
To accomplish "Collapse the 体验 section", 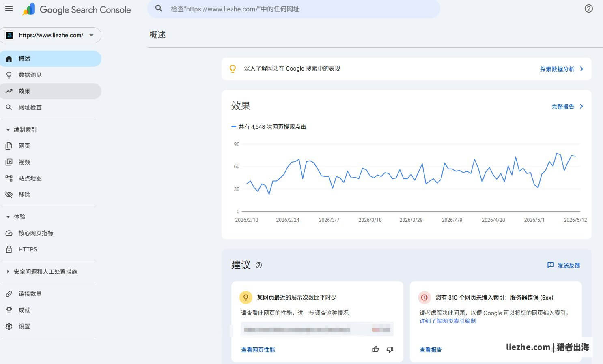I will pyautogui.click(x=8, y=217).
